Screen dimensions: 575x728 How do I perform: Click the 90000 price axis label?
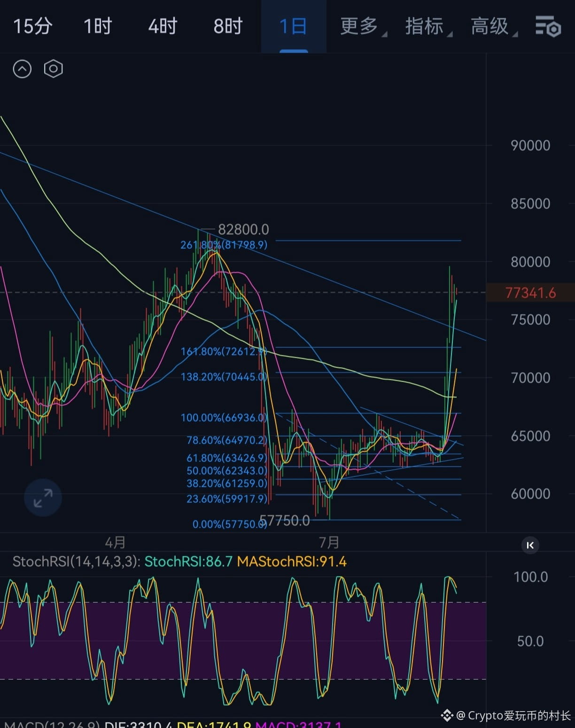(530, 146)
